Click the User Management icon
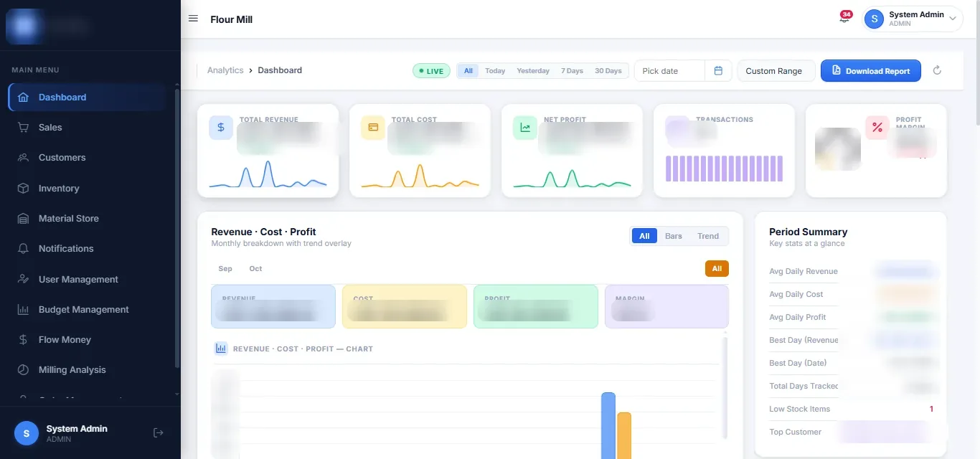 [24, 280]
